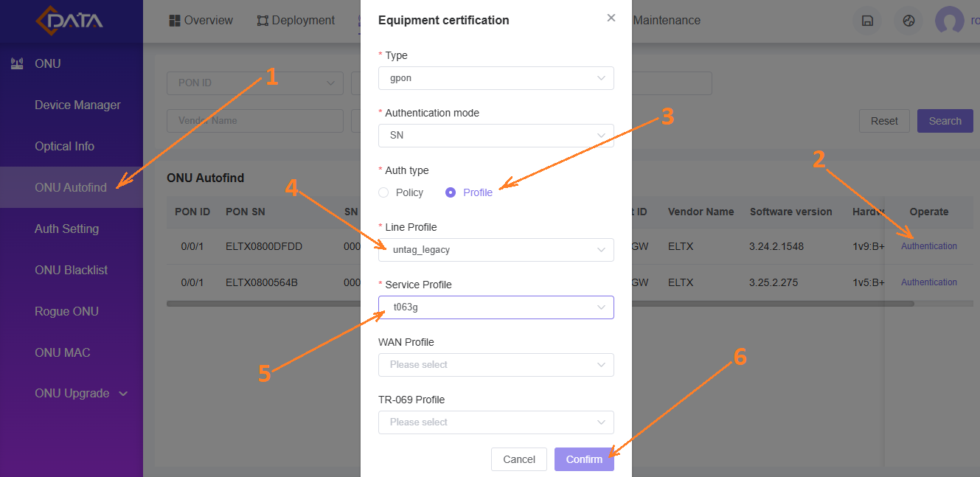Open the WAN Profile dropdown
Screen dimensions: 980x477
(x=496, y=365)
